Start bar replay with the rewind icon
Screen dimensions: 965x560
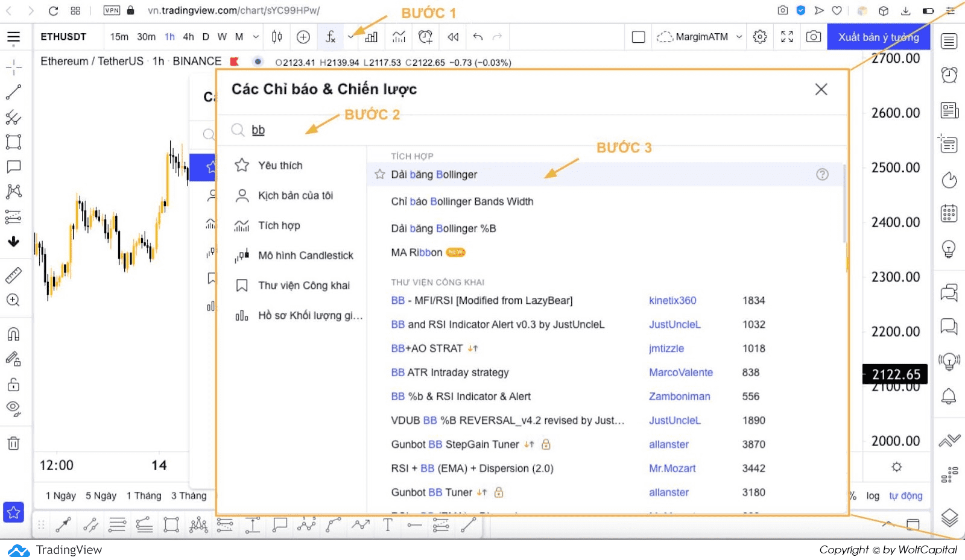click(453, 37)
